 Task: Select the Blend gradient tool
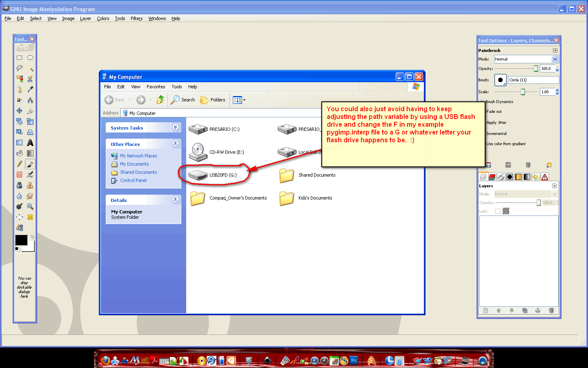pos(30,153)
